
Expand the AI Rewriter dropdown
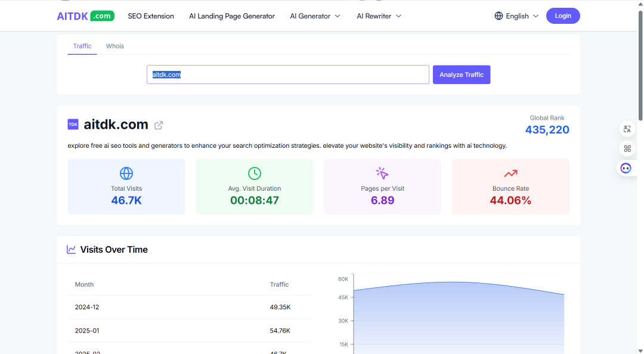[x=379, y=16]
